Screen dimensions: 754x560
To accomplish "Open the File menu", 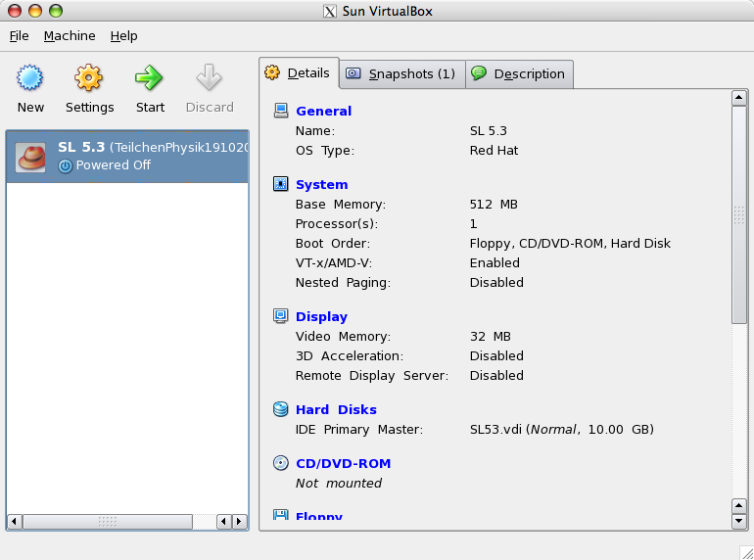I will (x=20, y=36).
